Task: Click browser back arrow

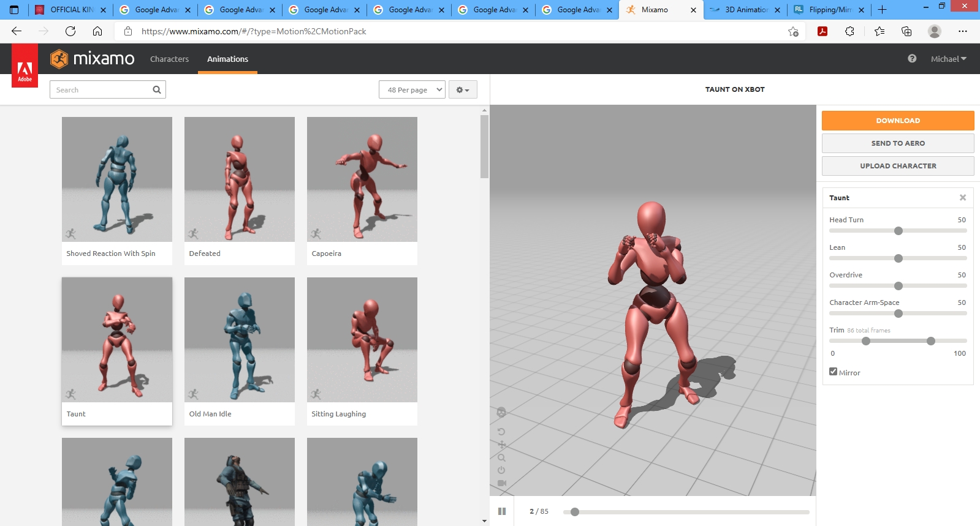Action: [x=17, y=31]
